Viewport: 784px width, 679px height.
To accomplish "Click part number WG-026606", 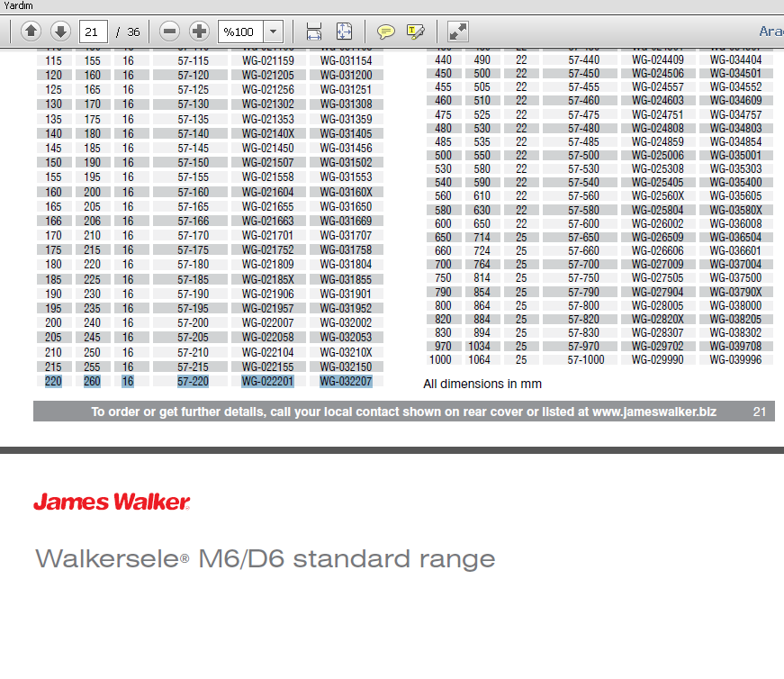I will [x=657, y=250].
